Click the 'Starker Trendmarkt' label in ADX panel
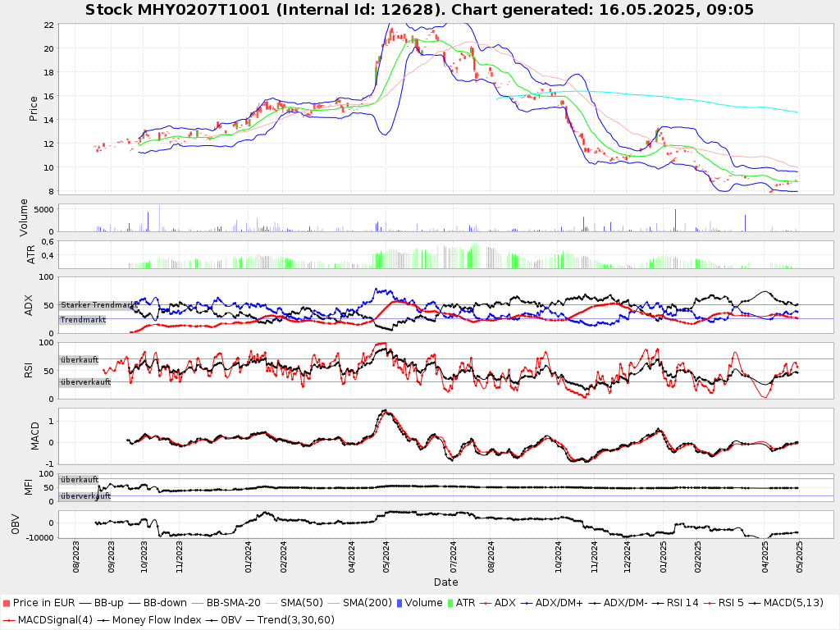Viewport: 840px width, 630px height. tap(98, 305)
